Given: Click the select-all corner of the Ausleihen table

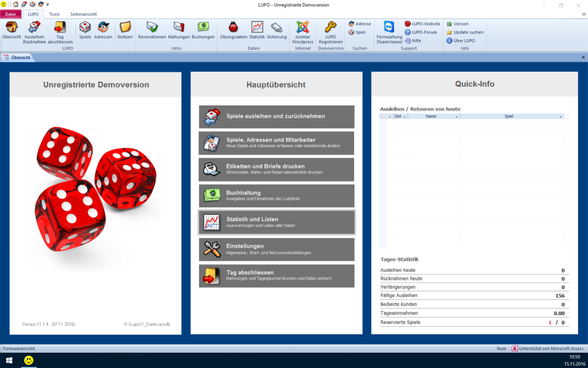Looking at the screenshot, I should [x=383, y=117].
